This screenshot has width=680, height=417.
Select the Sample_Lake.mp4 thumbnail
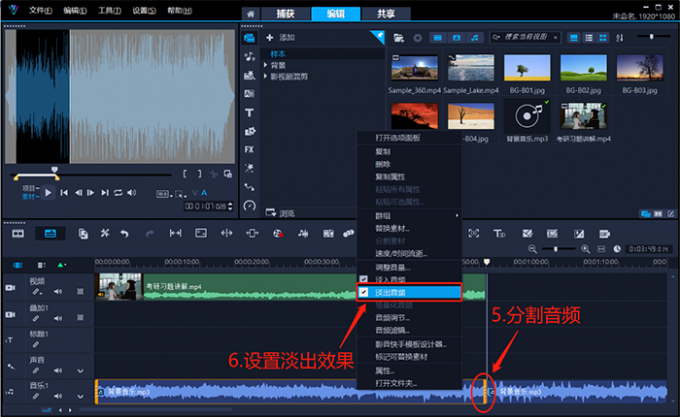[x=471, y=68]
